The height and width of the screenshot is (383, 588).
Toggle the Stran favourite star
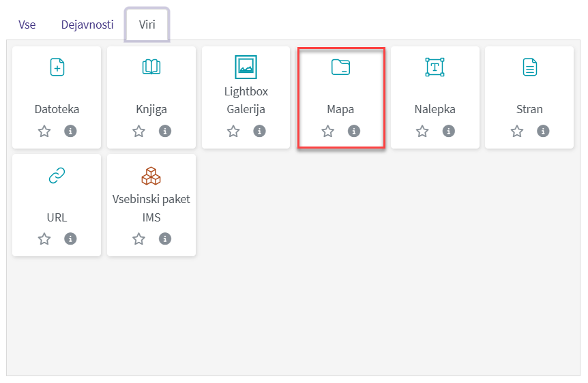(x=517, y=132)
